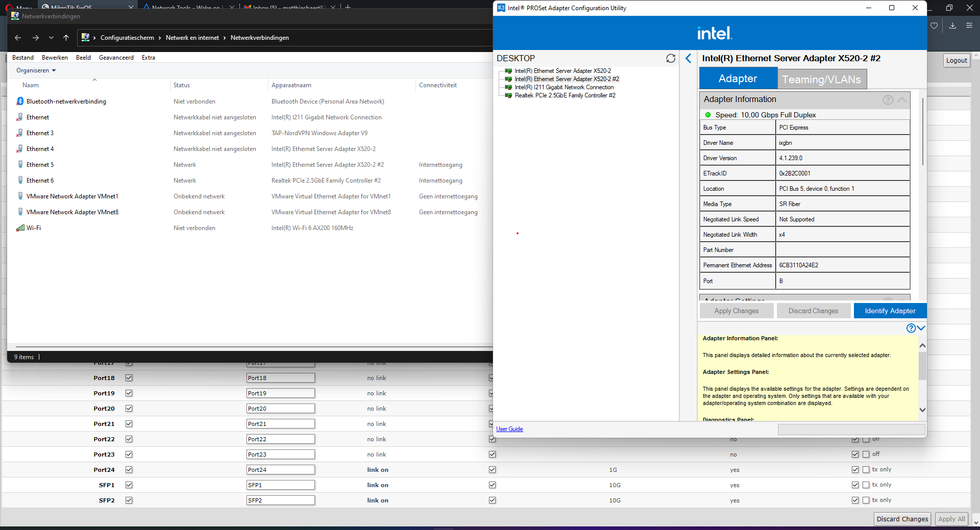Open the Extra menu

click(x=149, y=58)
